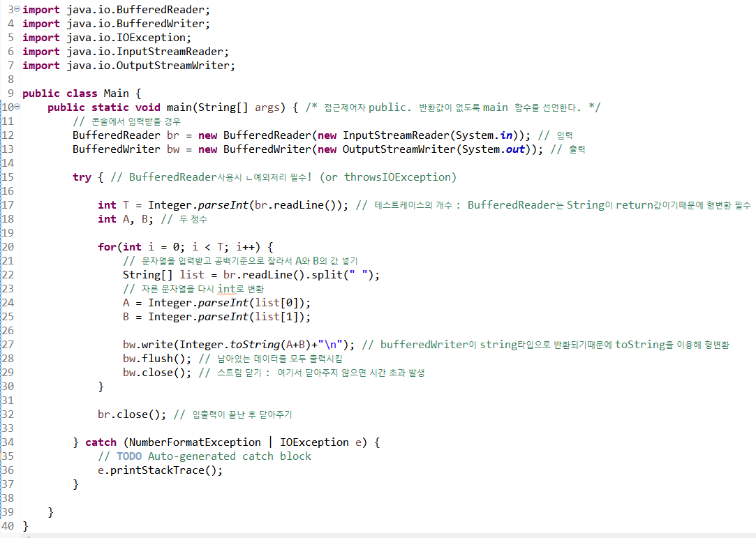
Task: Click the variable 'bw' declaration on line 13
Action: coord(173,149)
